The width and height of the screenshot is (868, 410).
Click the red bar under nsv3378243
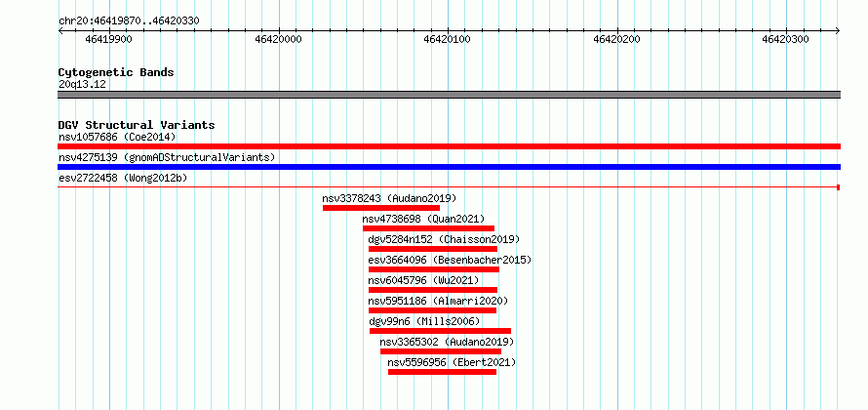[x=381, y=208]
